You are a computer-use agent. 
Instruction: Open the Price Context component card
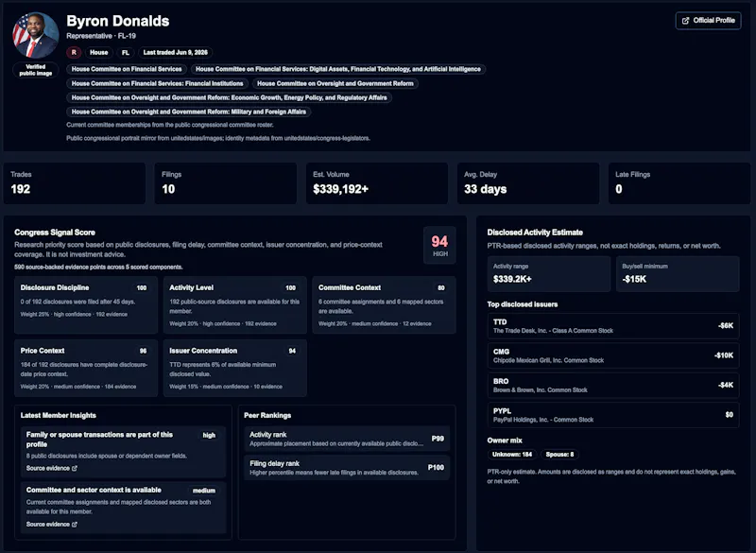pyautogui.click(x=86, y=368)
